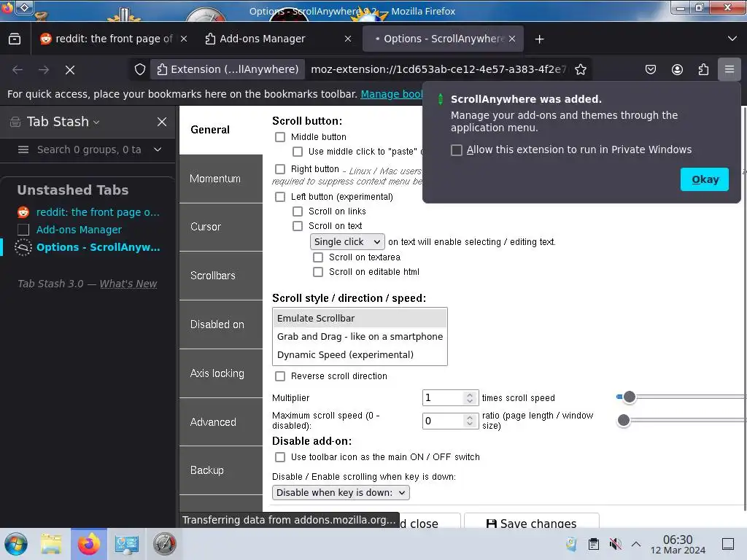
Task: Open the Single click dropdown
Action: [347, 242]
